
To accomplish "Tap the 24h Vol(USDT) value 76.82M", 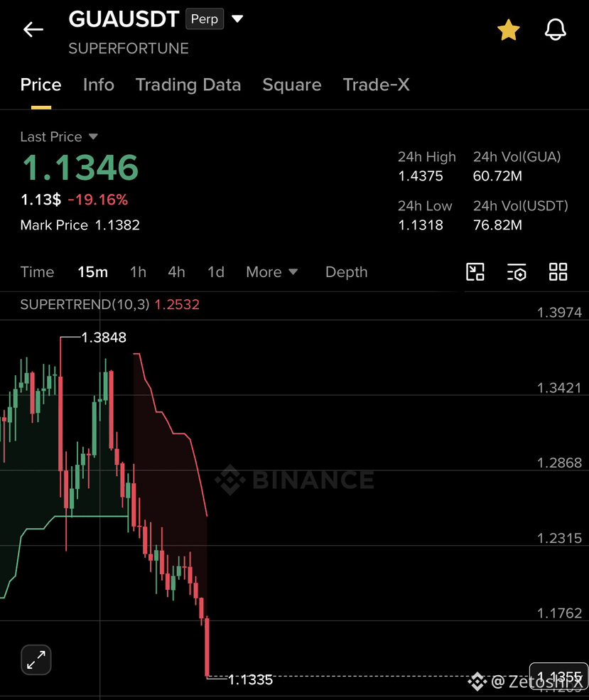I will point(497,225).
